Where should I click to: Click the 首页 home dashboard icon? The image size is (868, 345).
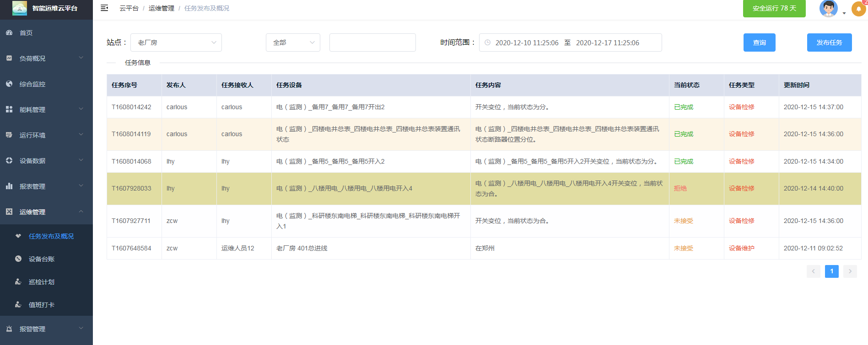[x=9, y=33]
